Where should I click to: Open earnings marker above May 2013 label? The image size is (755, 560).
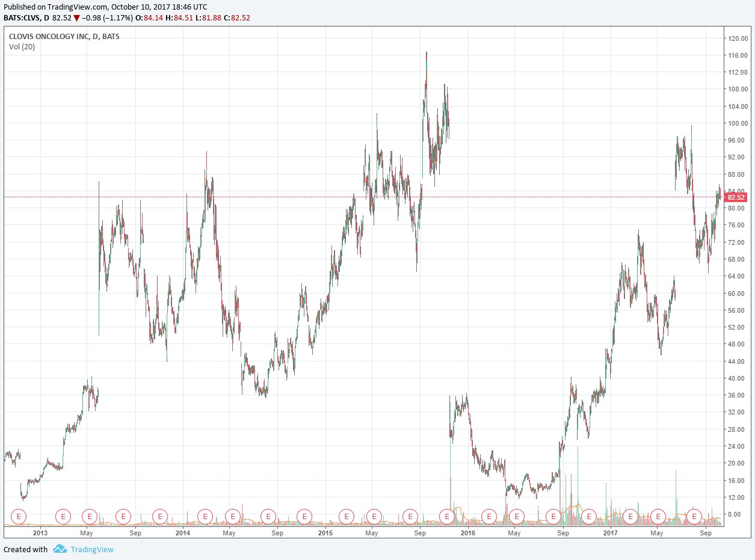coord(90,516)
